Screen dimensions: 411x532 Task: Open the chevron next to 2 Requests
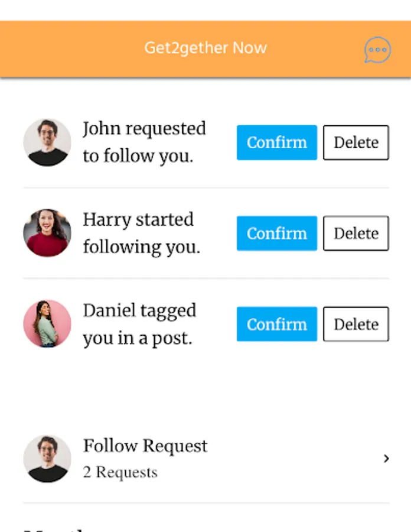386,459
